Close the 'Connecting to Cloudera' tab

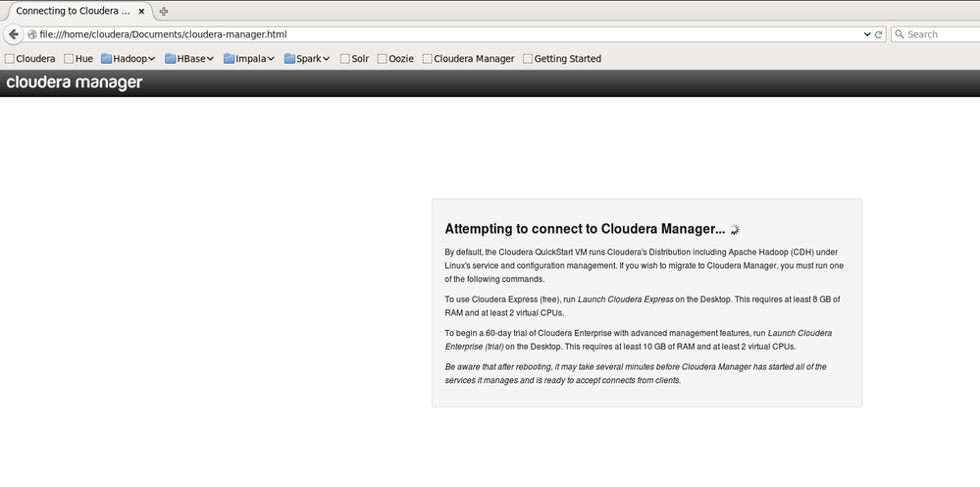click(141, 11)
